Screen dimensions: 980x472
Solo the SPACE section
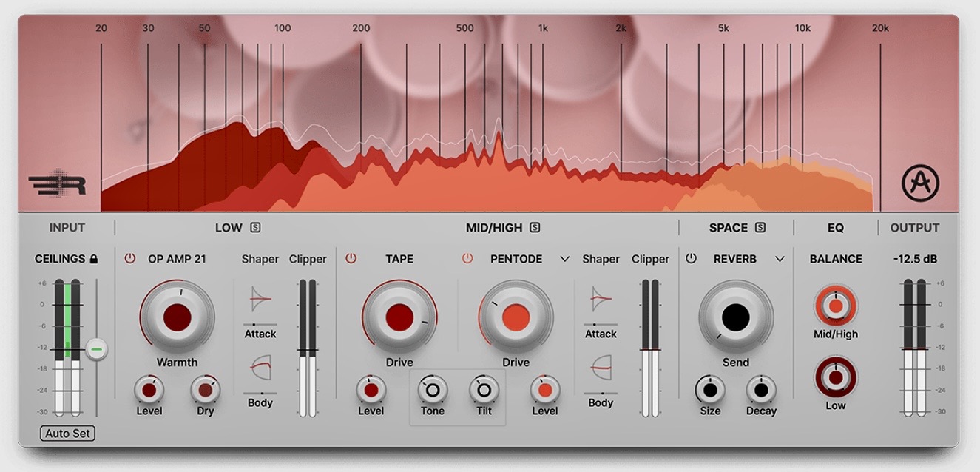pyautogui.click(x=760, y=227)
